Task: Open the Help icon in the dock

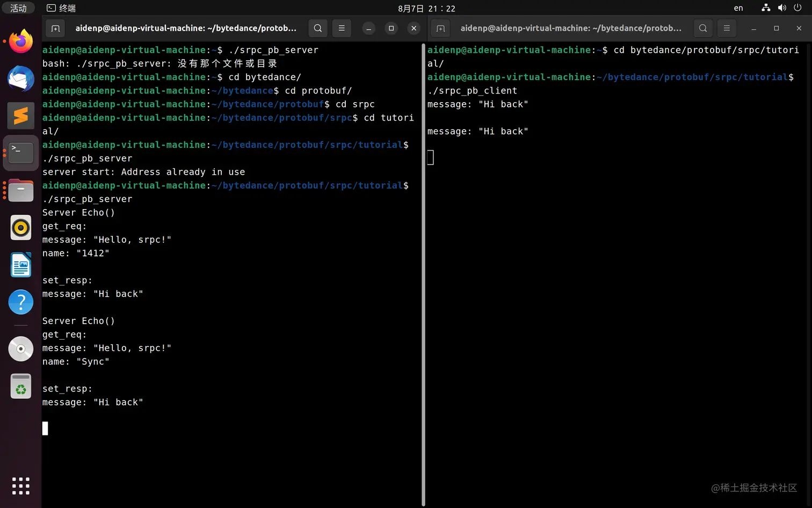Action: [x=21, y=302]
